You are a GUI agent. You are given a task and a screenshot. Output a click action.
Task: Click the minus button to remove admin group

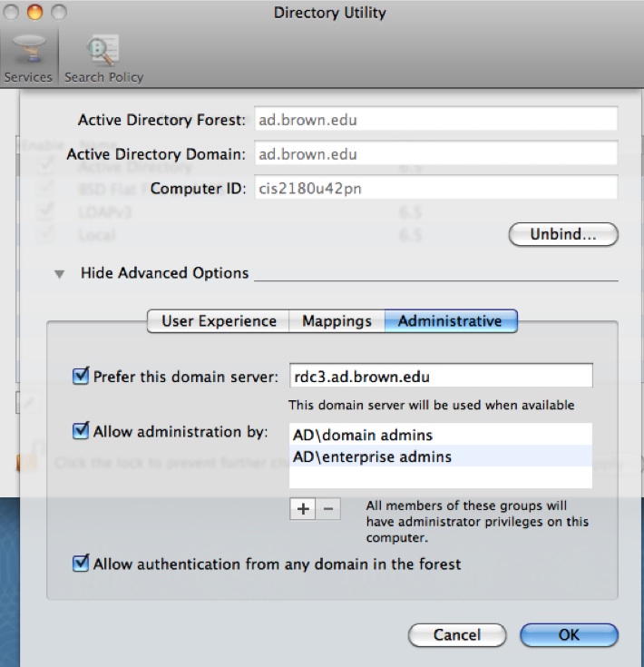click(x=328, y=509)
